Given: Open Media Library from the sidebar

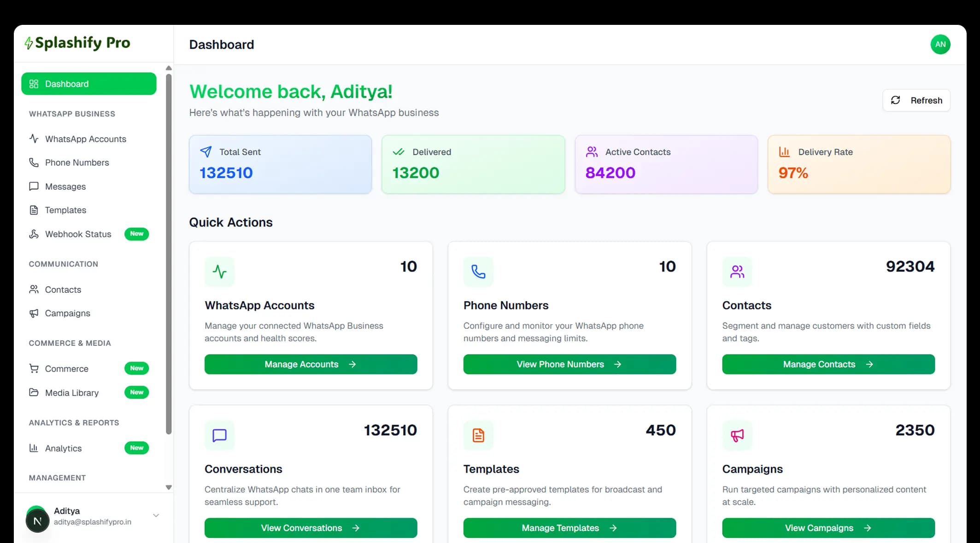Looking at the screenshot, I should (x=71, y=393).
